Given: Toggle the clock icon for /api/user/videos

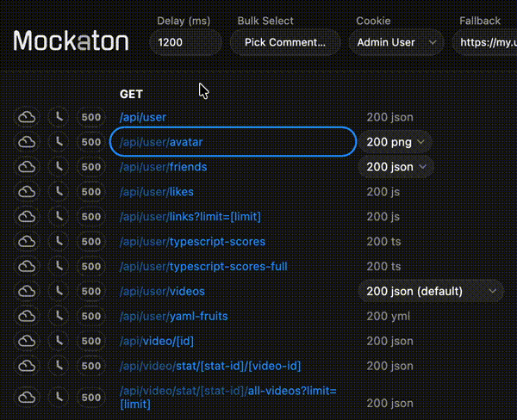Looking at the screenshot, I should [x=58, y=292].
